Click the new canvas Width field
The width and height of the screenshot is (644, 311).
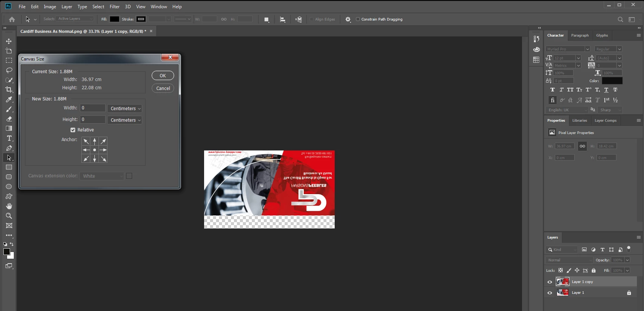tap(93, 108)
